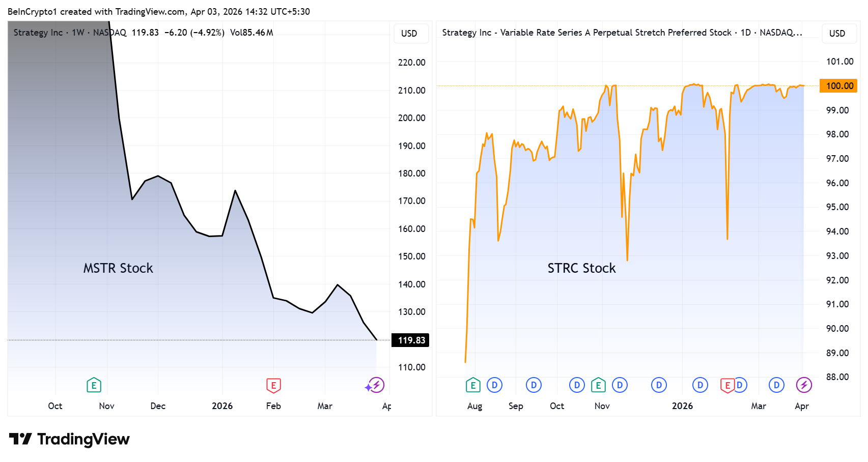Select the blue dividend marker near September on STRC
This screenshot has height=462, width=868.
click(x=534, y=385)
